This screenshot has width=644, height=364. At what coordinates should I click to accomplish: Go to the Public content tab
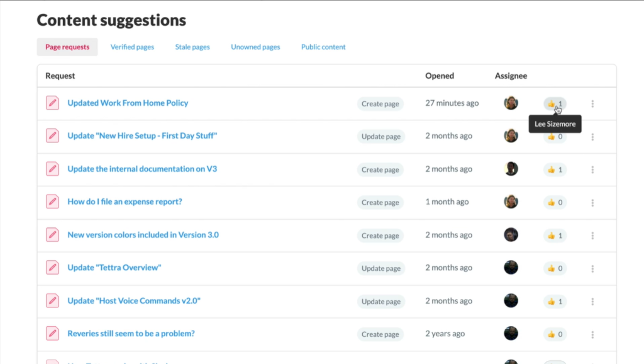pos(323,47)
